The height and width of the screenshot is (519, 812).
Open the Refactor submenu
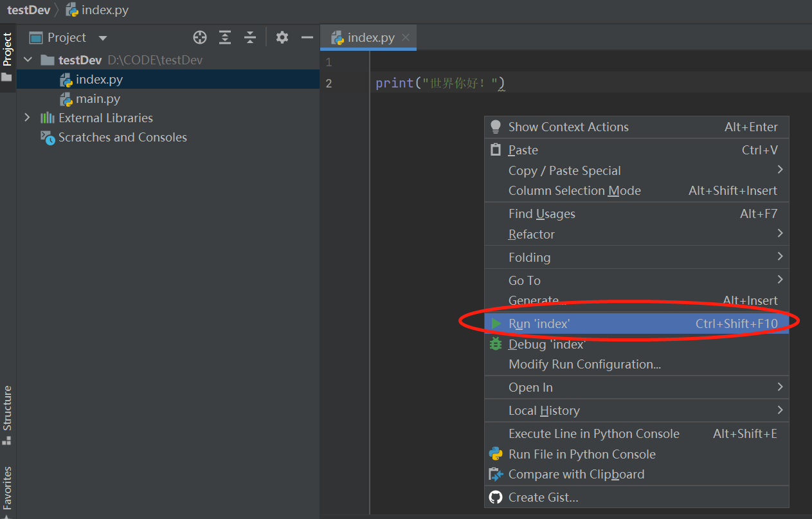coord(531,234)
